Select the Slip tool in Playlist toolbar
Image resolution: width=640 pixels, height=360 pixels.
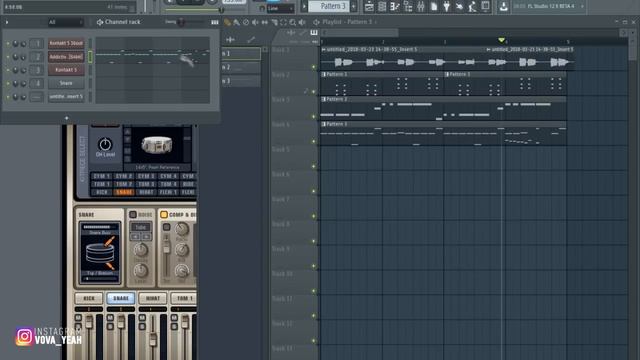tap(265, 22)
